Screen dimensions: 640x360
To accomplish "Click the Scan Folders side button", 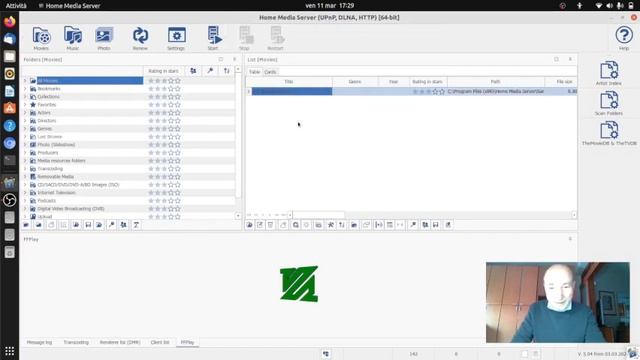I will pos(609,103).
